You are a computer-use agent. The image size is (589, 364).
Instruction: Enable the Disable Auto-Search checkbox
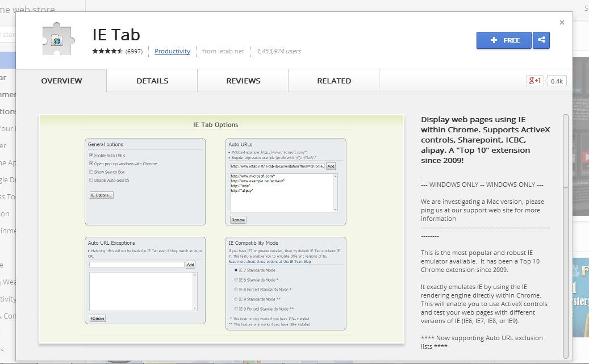91,181
